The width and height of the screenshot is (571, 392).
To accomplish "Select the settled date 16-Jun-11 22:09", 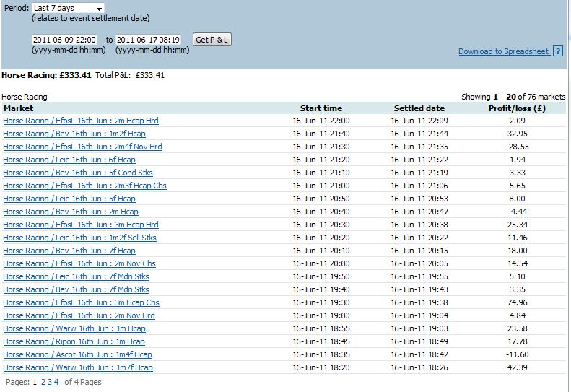I will pyautogui.click(x=419, y=121).
